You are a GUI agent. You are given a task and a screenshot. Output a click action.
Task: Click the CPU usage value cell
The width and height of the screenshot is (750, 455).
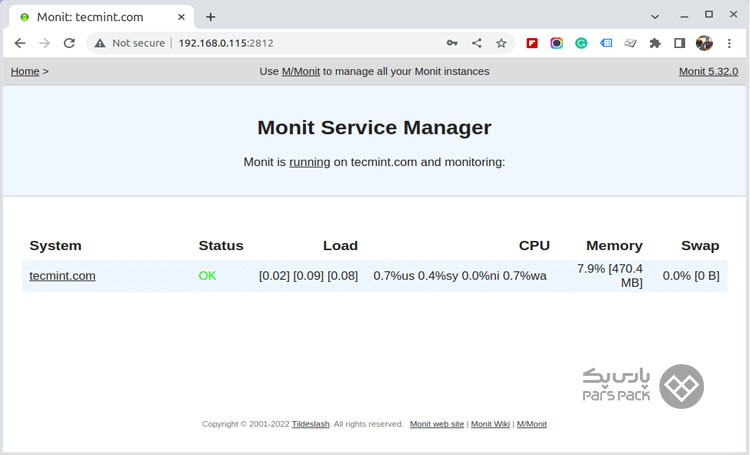460,276
